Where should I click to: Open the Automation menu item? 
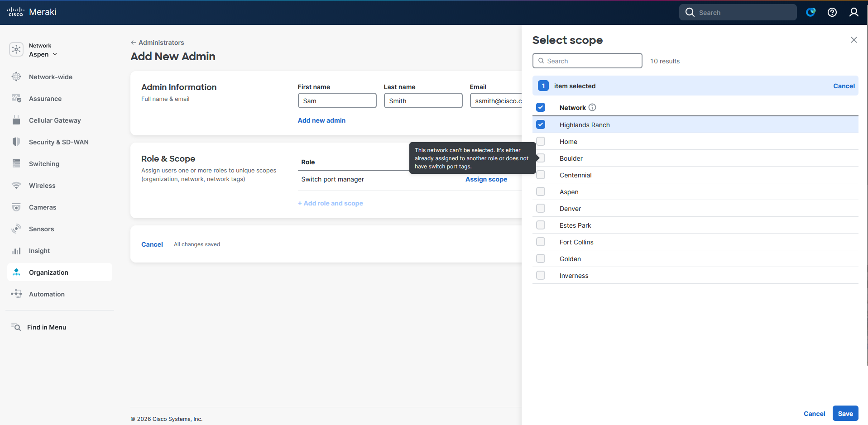click(47, 294)
